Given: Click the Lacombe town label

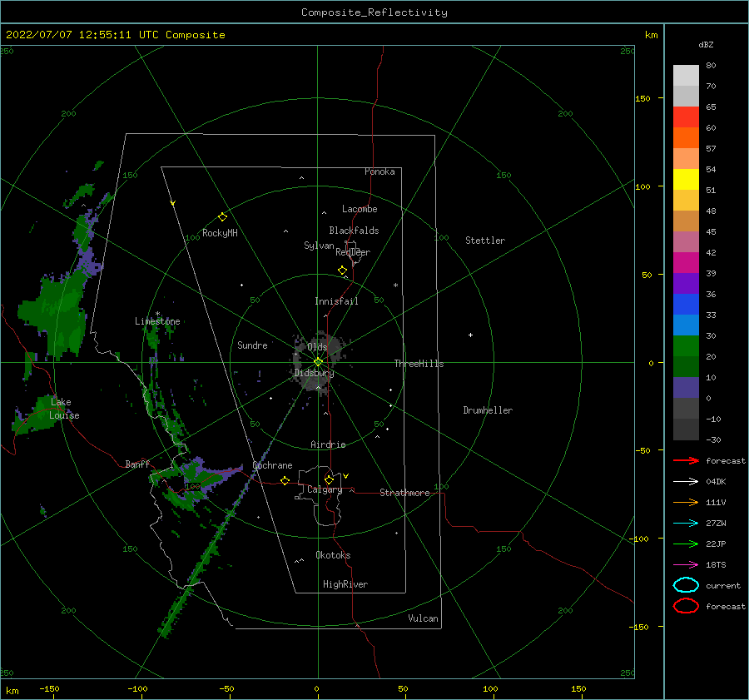Looking at the screenshot, I should [360, 209].
